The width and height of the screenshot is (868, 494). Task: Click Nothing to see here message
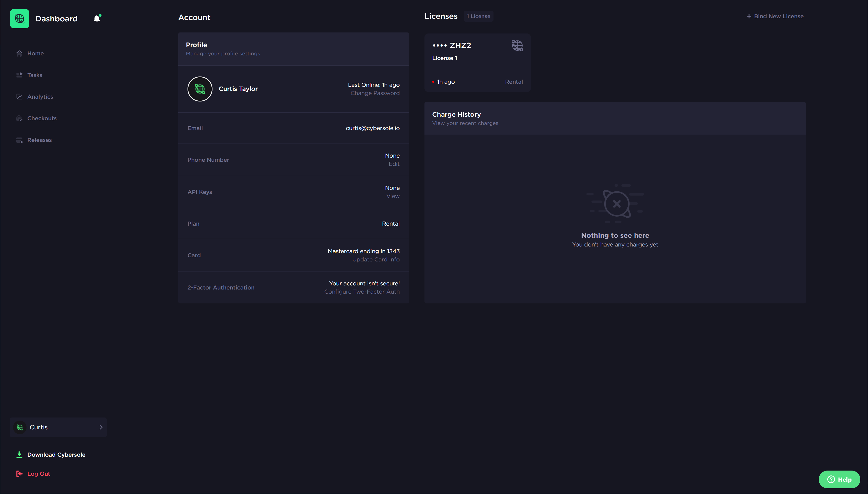[x=615, y=235]
